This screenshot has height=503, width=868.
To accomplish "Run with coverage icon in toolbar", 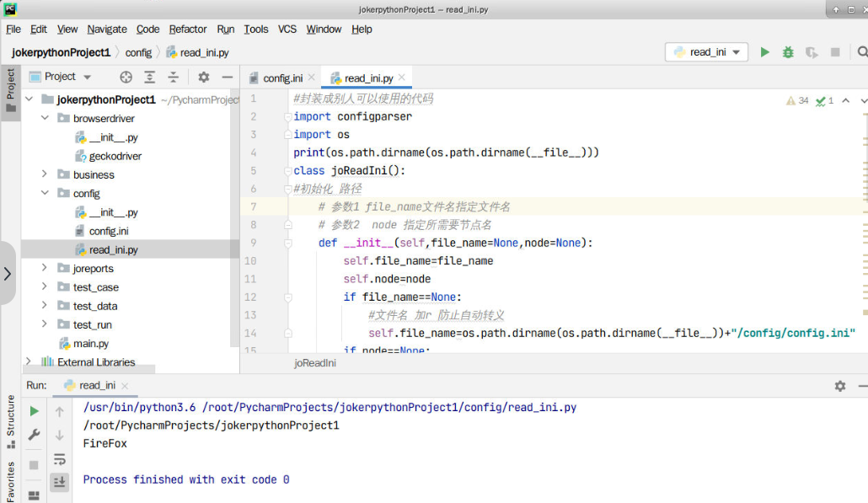I will tap(812, 52).
